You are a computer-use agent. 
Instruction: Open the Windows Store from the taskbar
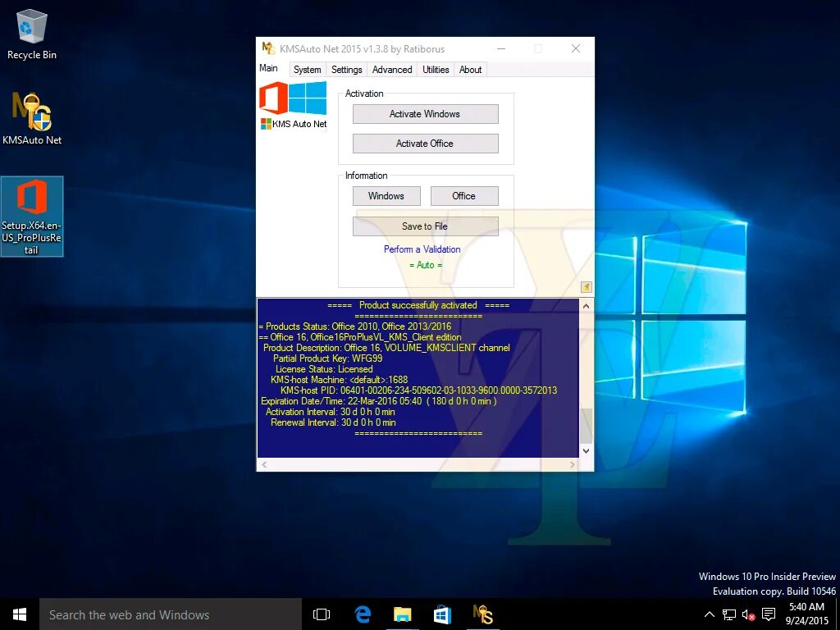point(442,614)
